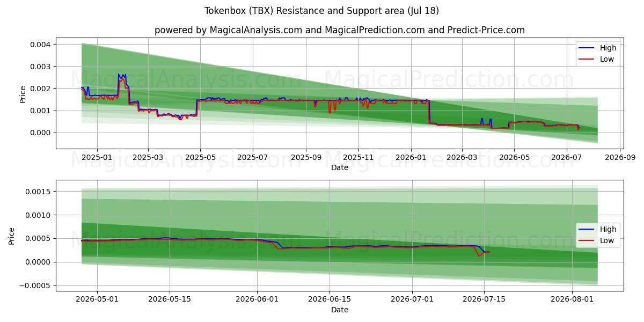Click the '2026-07' x-axis tick label
Image resolution: width=644 pixels, height=322 pixels.
tap(567, 158)
